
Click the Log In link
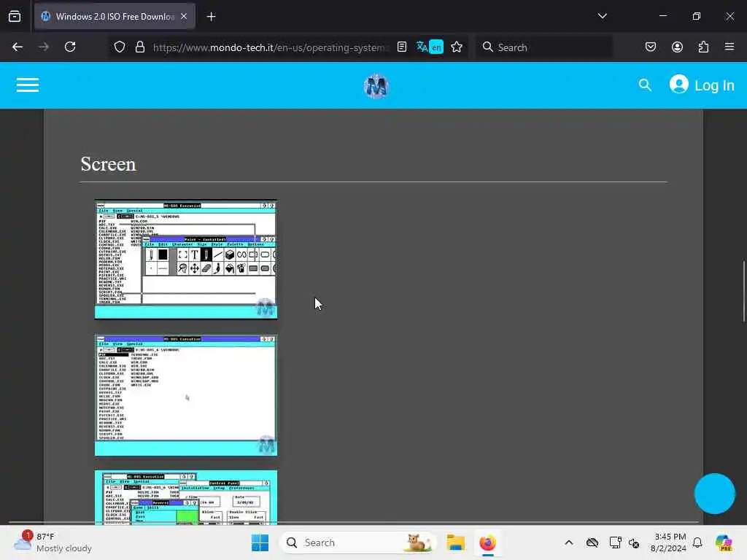(x=702, y=85)
